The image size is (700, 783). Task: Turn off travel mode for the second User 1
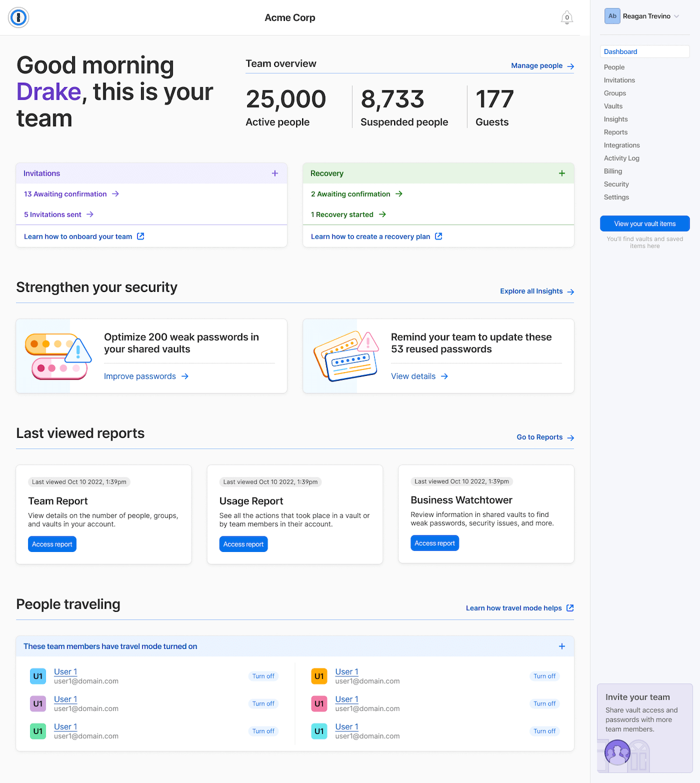pyautogui.click(x=263, y=703)
